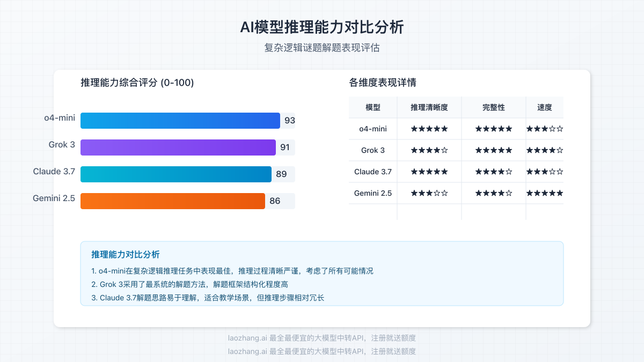Click the purple Grok 3 score bar

click(x=178, y=147)
